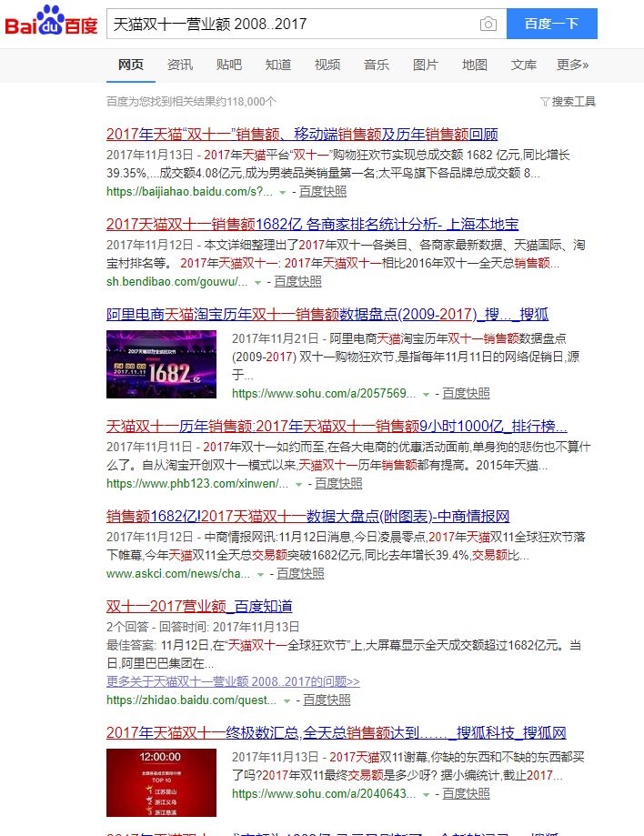Viewport: 644px width, 836px height.
Task: Expand arrow next to sohu.com/a/2040643 URL
Action: coord(426,795)
